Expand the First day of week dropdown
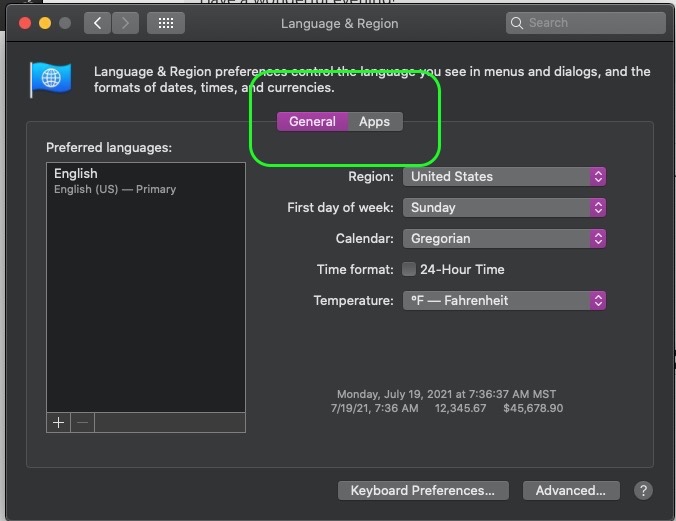The image size is (676, 521). pos(504,207)
